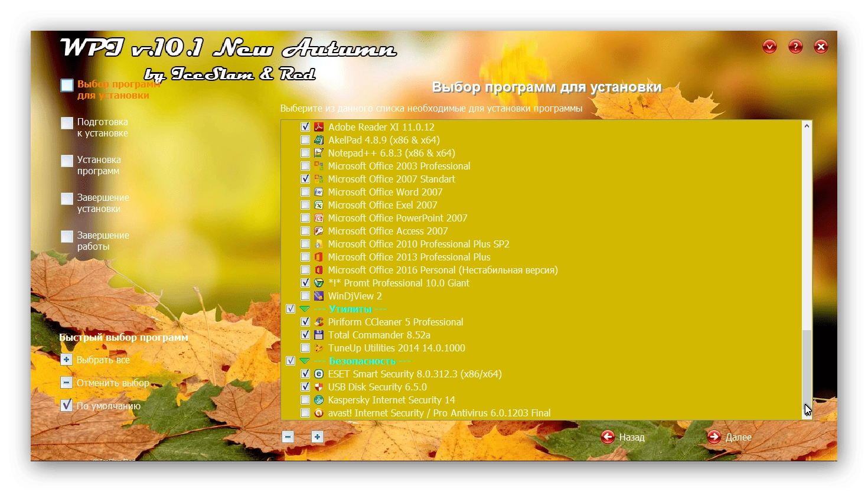Click the Microsoft Office Exel 2007 icon
Image resolution: width=868 pixels, height=492 pixels.
point(319,205)
